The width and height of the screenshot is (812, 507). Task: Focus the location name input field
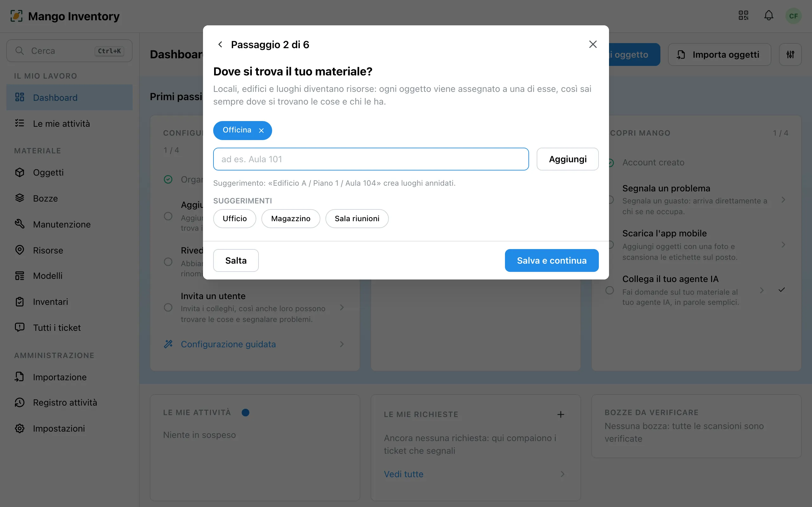pos(371,159)
